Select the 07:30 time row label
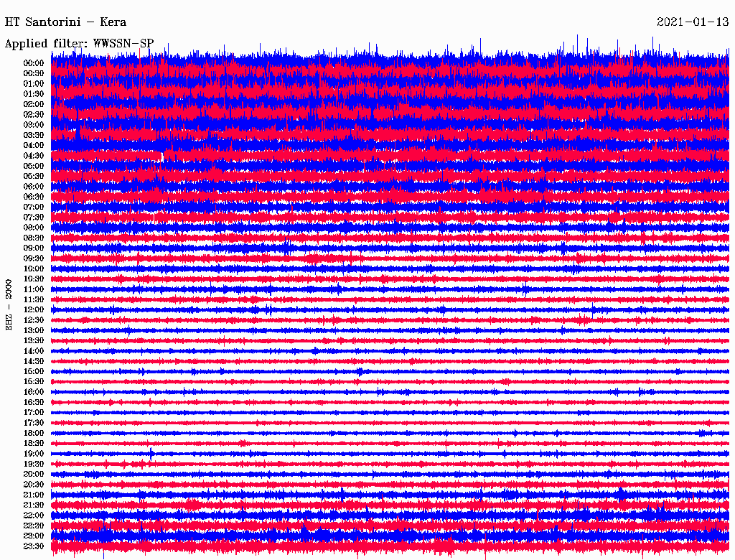The width and height of the screenshot is (735, 560). 34,217
